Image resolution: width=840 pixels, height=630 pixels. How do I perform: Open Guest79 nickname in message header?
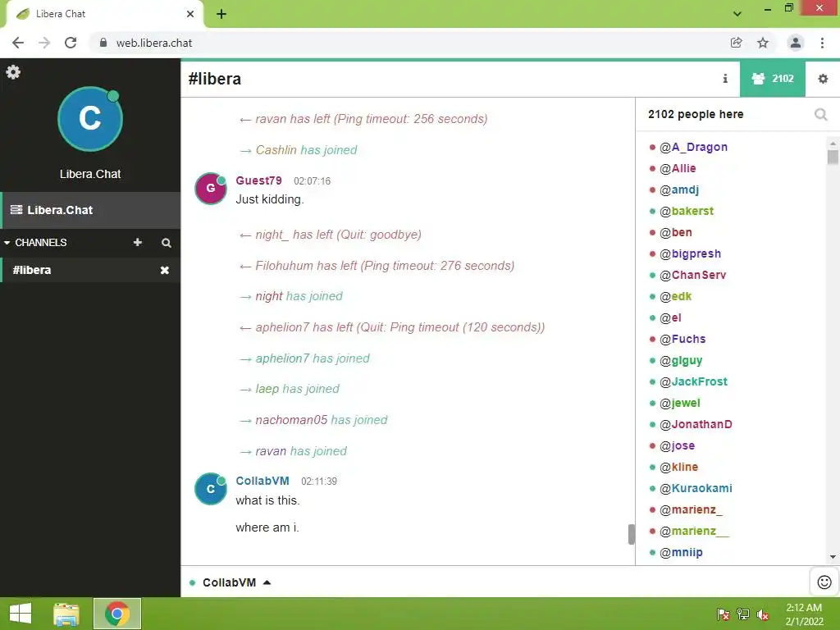(x=258, y=180)
